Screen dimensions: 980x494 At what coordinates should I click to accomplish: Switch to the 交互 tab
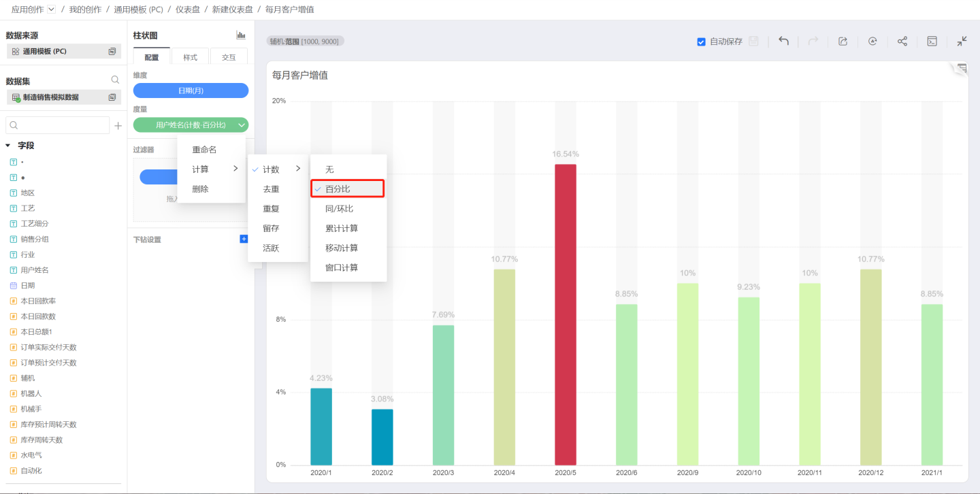pyautogui.click(x=229, y=57)
